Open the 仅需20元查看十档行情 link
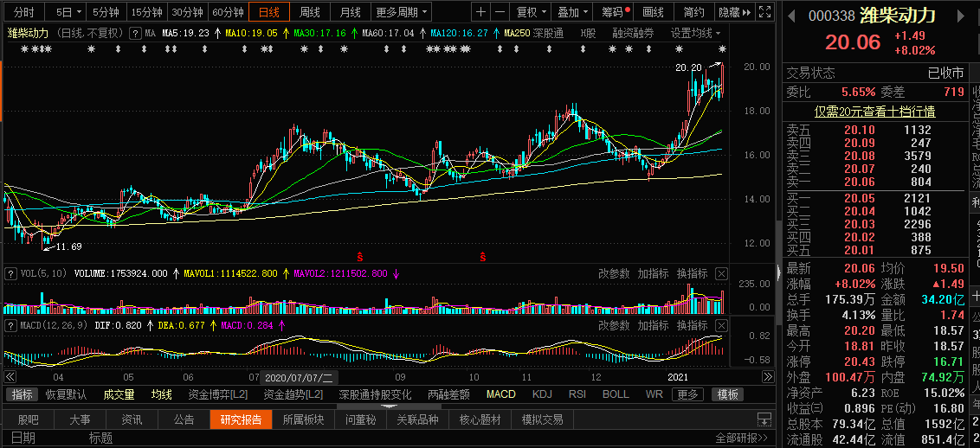The image size is (980, 448). (x=874, y=112)
